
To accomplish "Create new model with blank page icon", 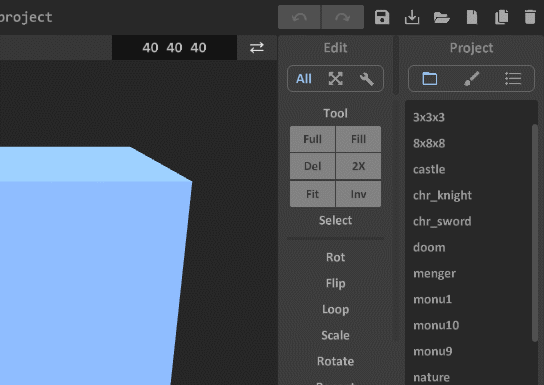I will 472,17.
